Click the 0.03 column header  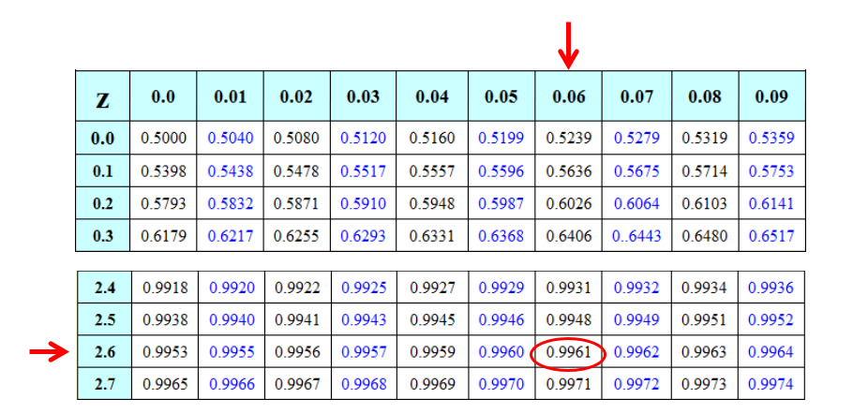(363, 96)
